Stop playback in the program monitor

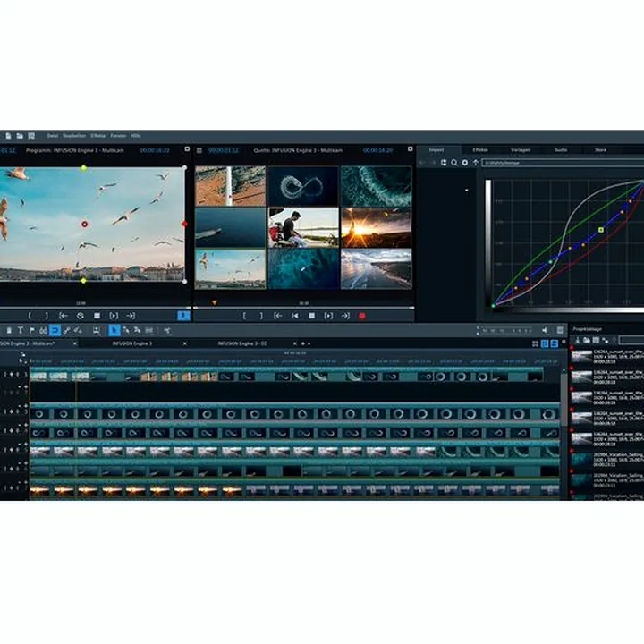point(97,316)
